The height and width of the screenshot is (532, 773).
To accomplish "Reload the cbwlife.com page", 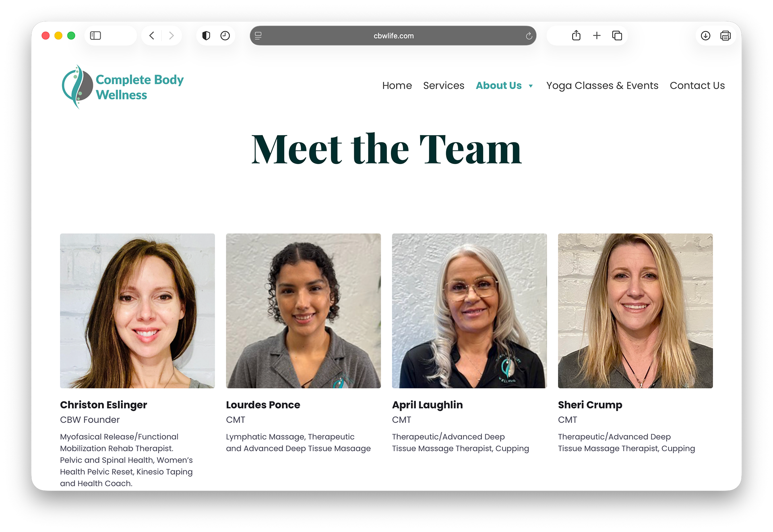I will coord(529,36).
